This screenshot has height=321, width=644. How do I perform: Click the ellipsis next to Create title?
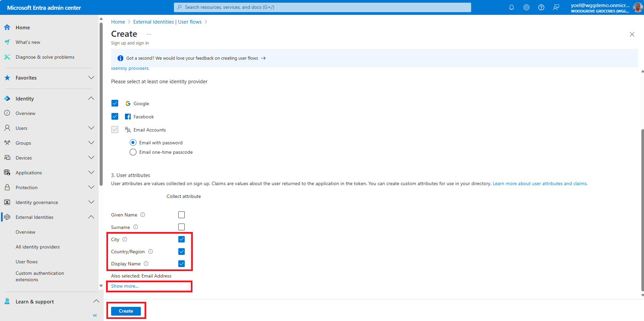149,34
